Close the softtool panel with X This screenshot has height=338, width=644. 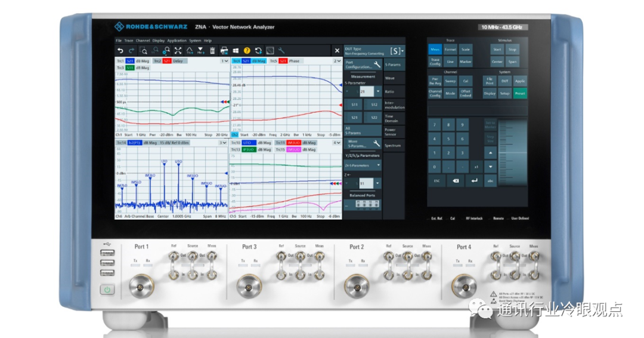[x=337, y=51]
